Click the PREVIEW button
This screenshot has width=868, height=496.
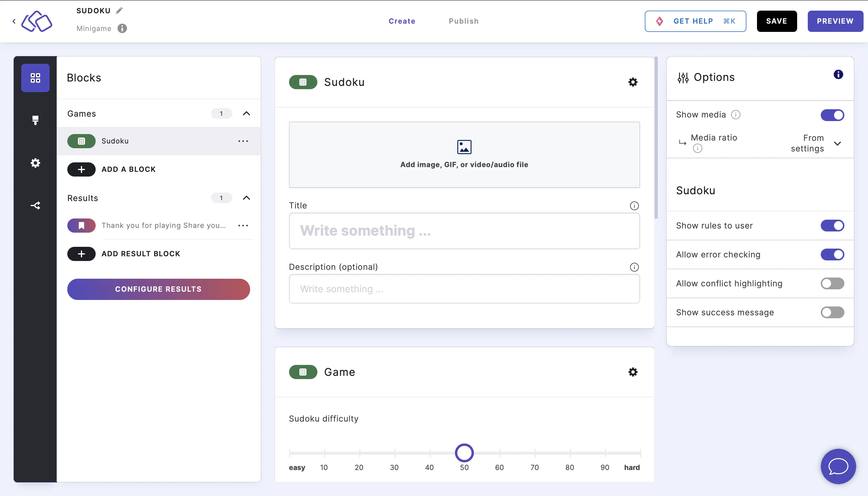pyautogui.click(x=835, y=21)
